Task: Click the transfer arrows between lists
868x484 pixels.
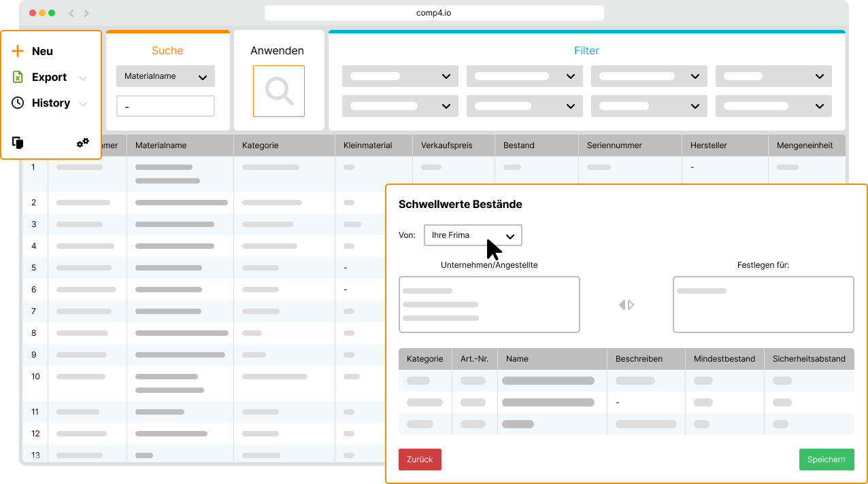Action: point(627,305)
